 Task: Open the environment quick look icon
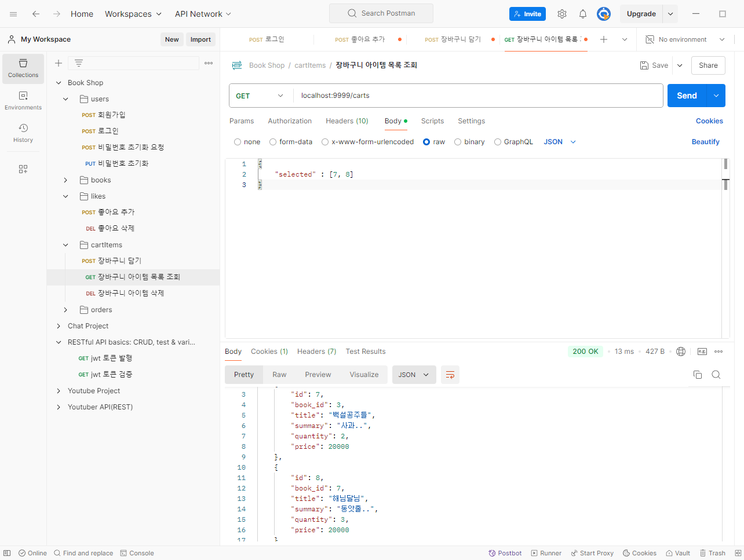tap(650, 39)
